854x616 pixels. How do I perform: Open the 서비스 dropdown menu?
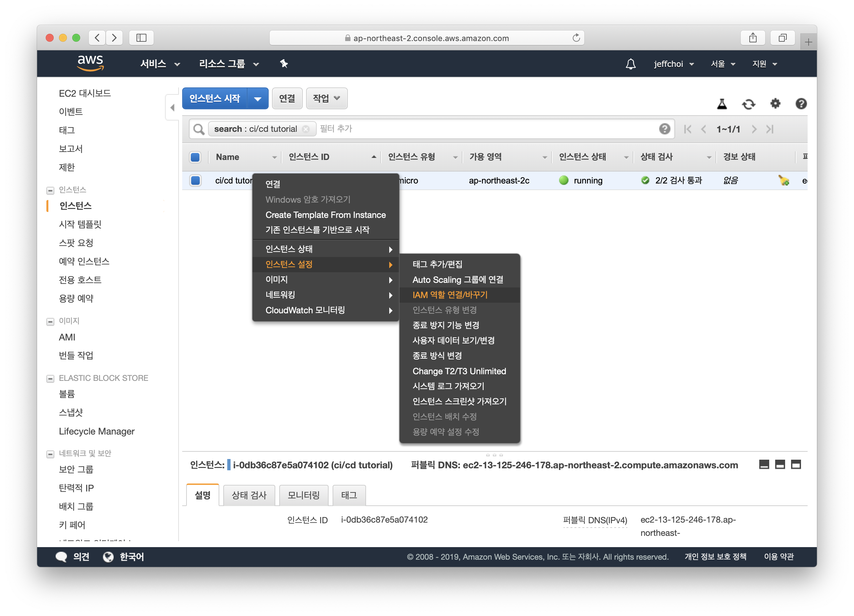point(160,64)
